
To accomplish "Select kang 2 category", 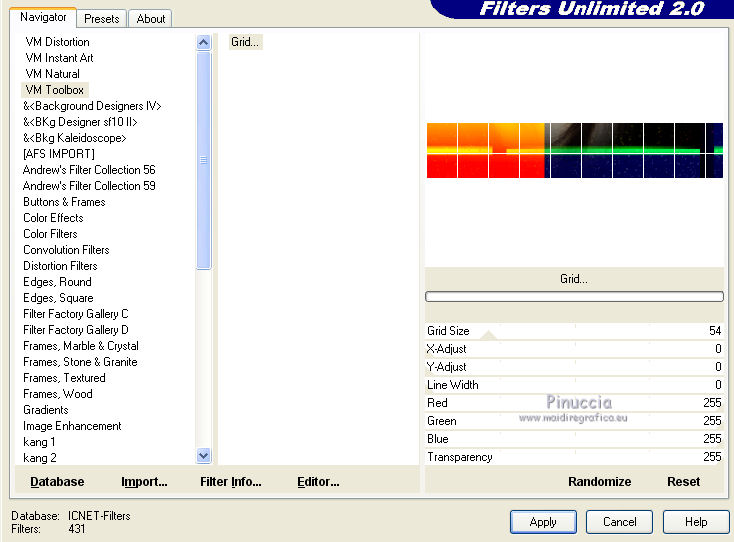I will point(40,457).
